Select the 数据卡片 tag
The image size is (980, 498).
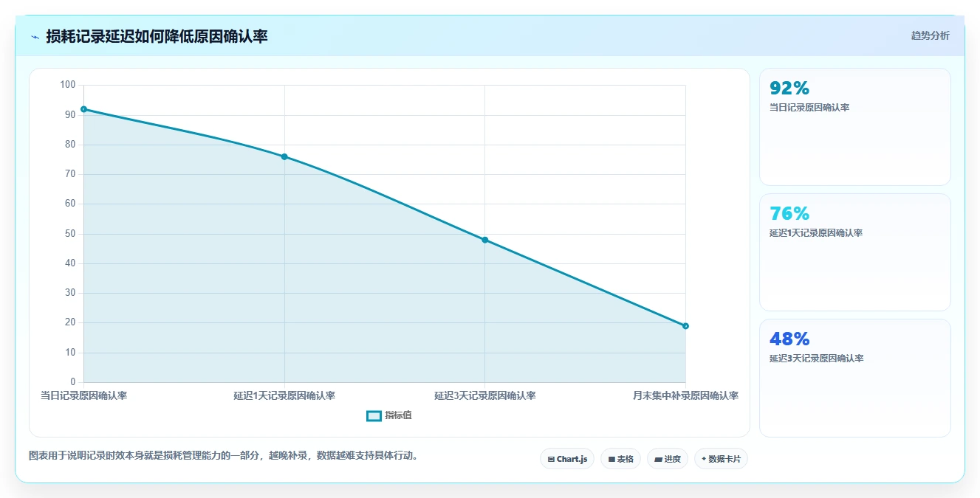(721, 459)
